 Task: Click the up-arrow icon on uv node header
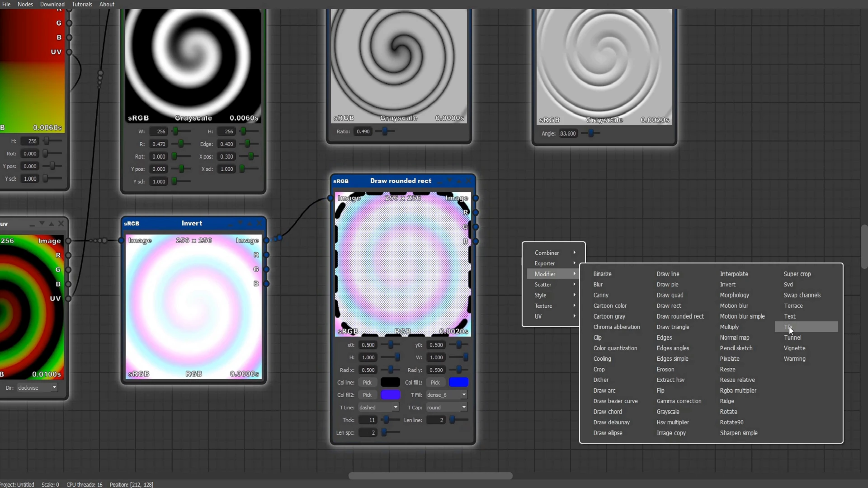coord(52,224)
